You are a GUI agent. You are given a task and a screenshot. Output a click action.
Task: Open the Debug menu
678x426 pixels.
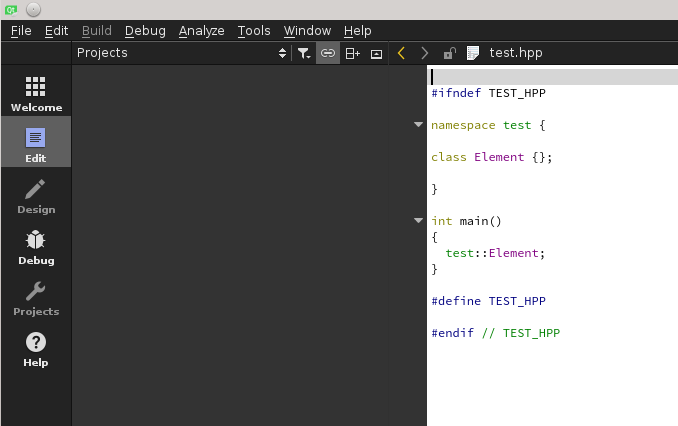point(145,31)
